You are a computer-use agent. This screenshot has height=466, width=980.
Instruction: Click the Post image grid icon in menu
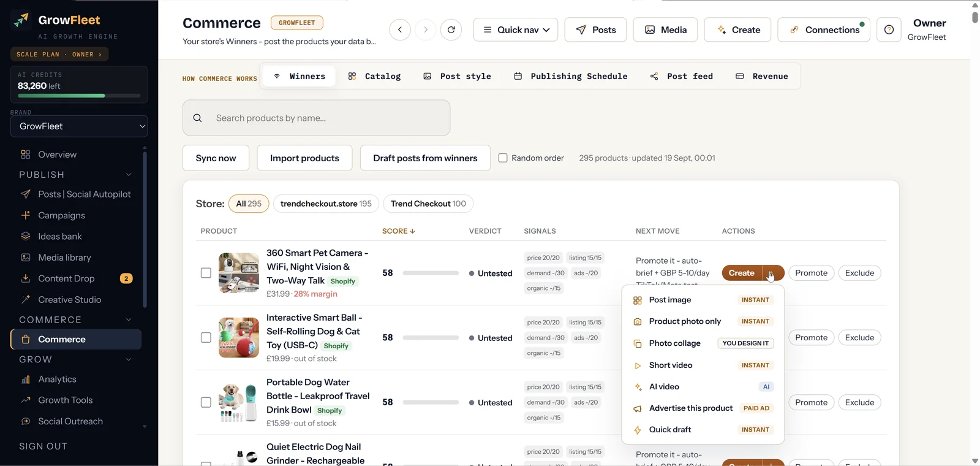click(638, 300)
